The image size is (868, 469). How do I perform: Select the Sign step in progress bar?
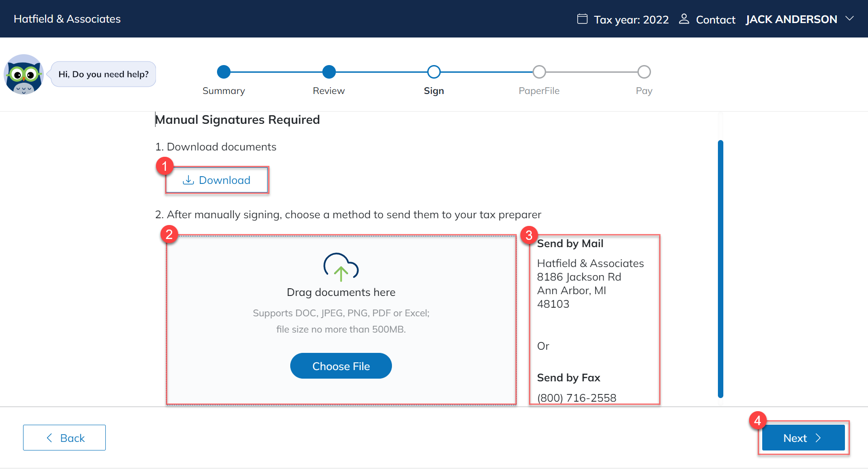pyautogui.click(x=434, y=72)
